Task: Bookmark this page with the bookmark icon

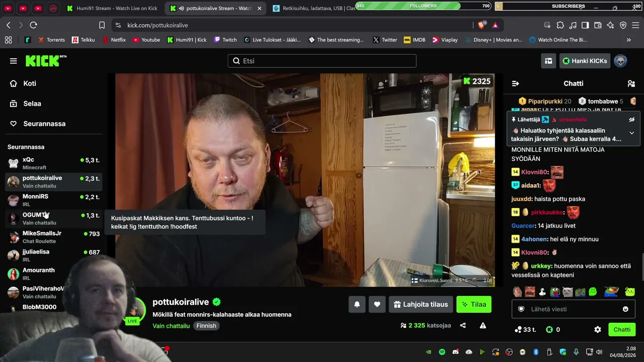Action: coord(102,25)
